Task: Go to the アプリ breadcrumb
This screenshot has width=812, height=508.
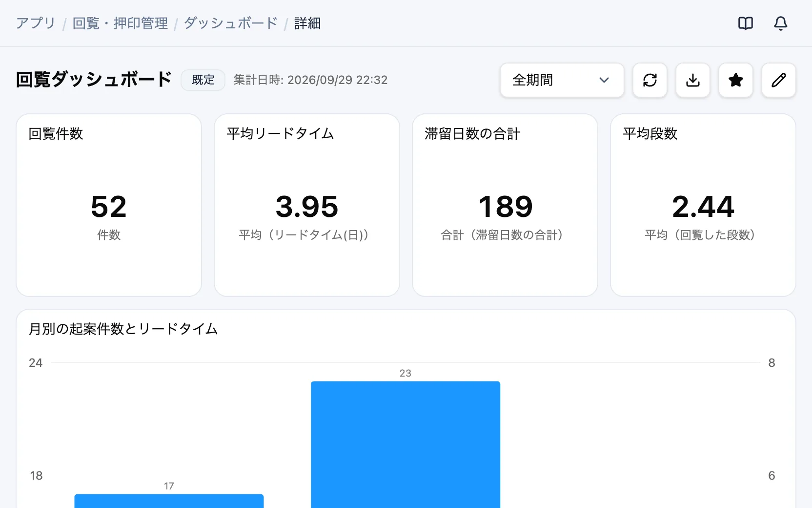Action: click(x=36, y=23)
